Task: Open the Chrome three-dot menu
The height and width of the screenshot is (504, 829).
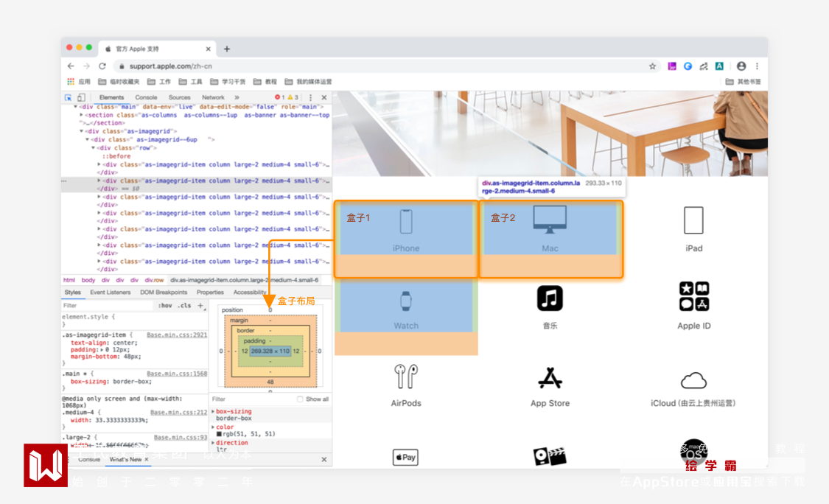Action: (x=757, y=66)
